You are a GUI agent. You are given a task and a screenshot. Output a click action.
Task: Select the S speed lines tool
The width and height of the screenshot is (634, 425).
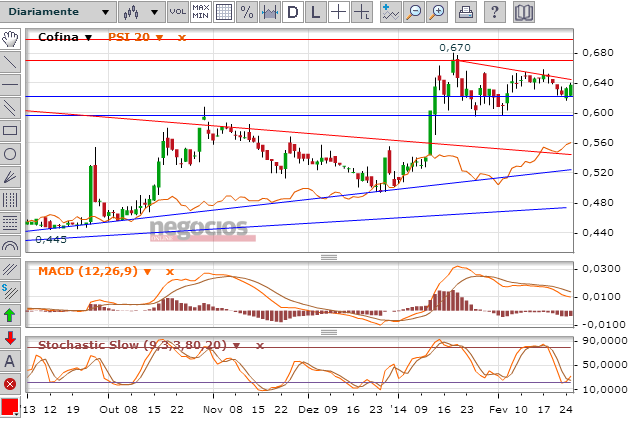coord(10,292)
